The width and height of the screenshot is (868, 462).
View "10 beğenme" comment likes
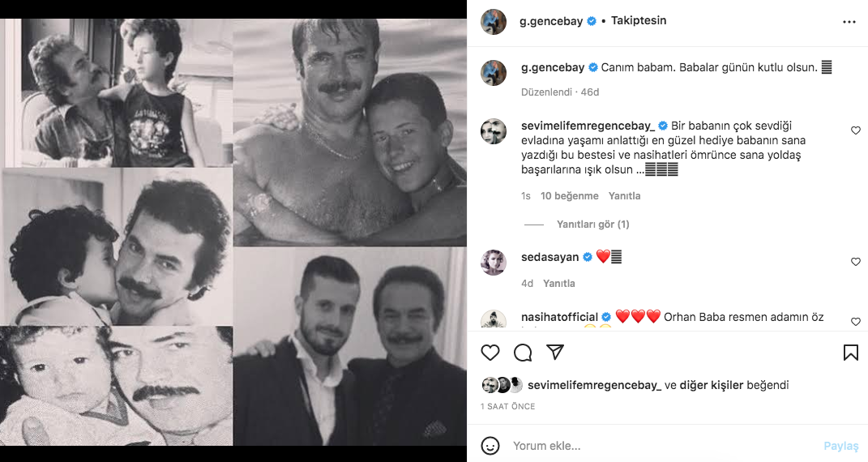click(569, 196)
